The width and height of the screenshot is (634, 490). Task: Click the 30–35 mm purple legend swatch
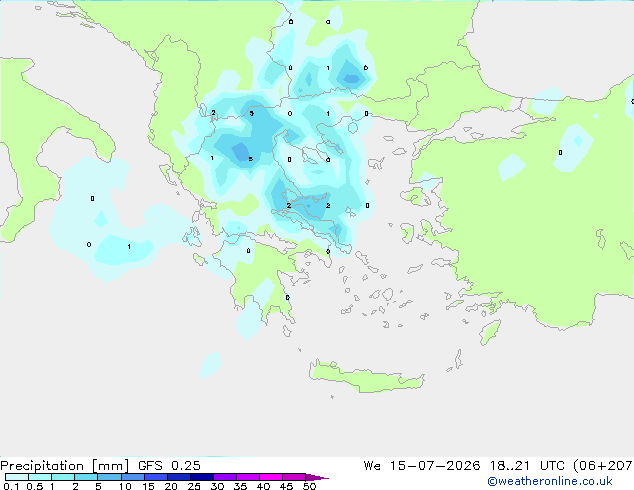[x=224, y=477]
